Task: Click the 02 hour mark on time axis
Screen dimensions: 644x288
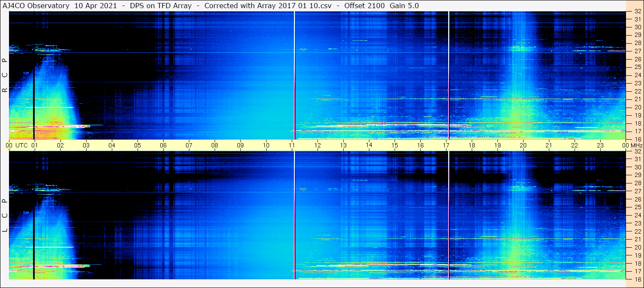Action: click(x=60, y=145)
